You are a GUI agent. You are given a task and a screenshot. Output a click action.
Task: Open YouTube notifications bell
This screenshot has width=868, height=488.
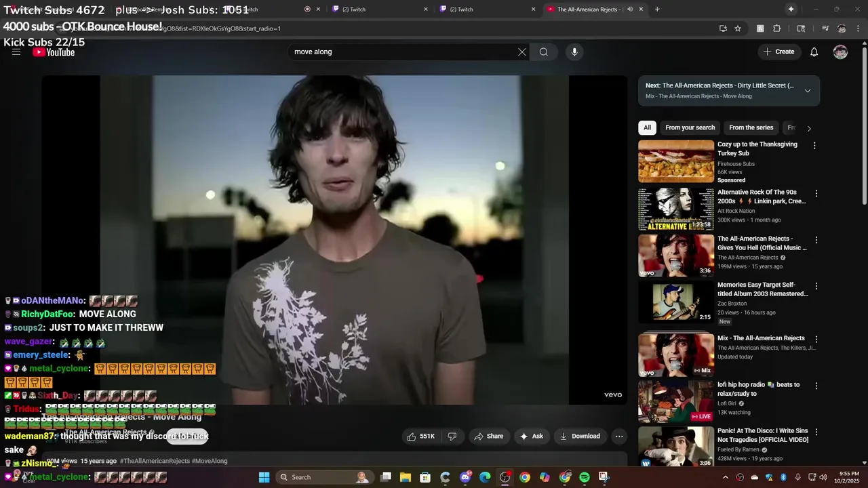point(814,52)
